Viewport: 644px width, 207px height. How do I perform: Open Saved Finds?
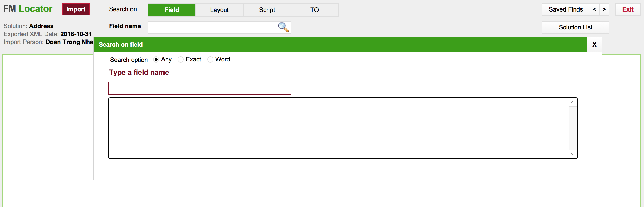pos(565,9)
